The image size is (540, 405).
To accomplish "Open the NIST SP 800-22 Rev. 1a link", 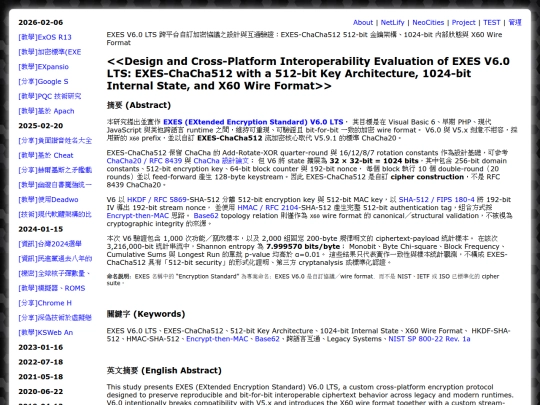I will point(429,339).
